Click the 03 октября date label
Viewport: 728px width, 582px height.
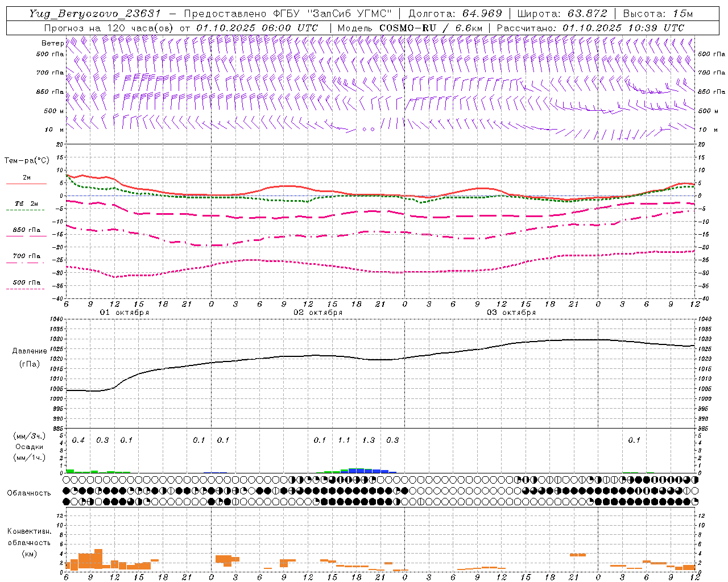(511, 313)
